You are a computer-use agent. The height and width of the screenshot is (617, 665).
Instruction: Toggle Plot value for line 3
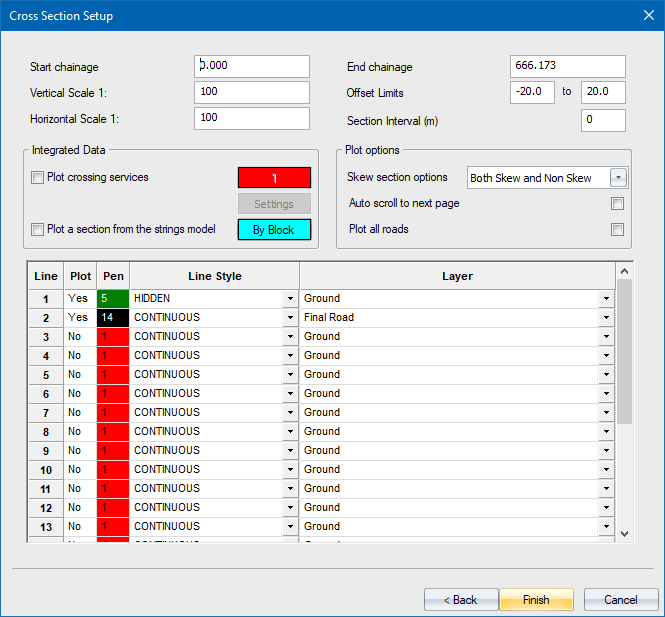coord(80,336)
